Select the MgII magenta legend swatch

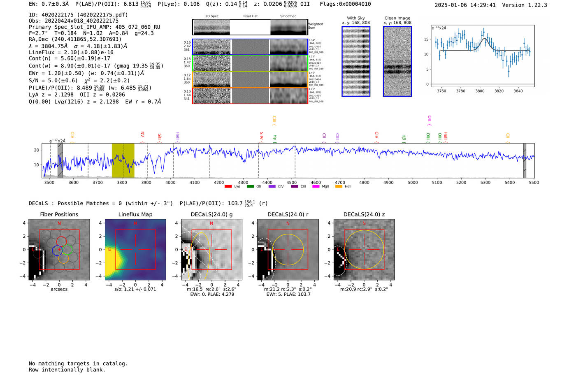(x=316, y=186)
